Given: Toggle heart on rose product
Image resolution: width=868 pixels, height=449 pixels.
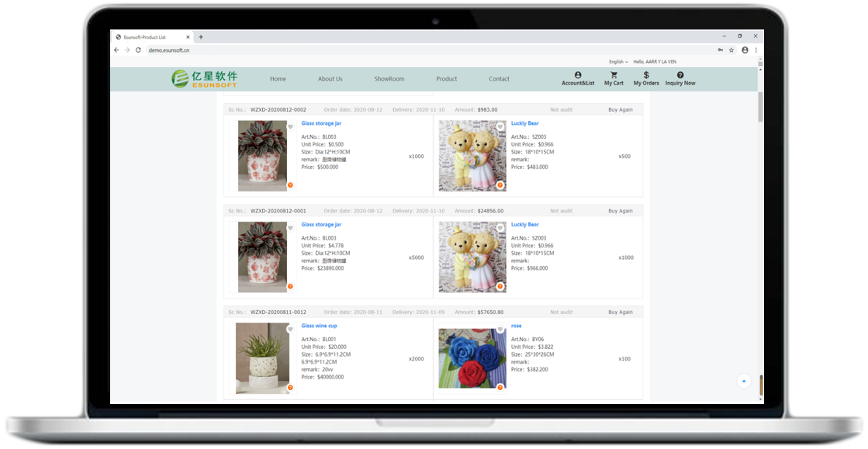Looking at the screenshot, I should pos(500,330).
